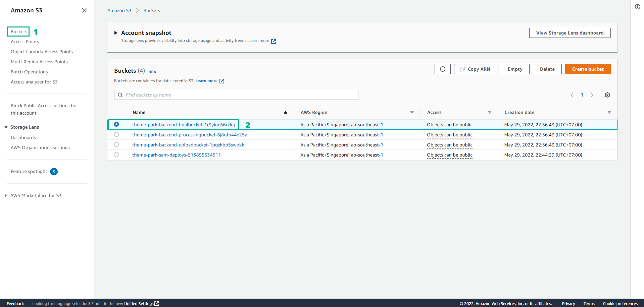Sort by Access column arrow
Image resolution: width=644 pixels, height=307 pixels.
tap(490, 112)
